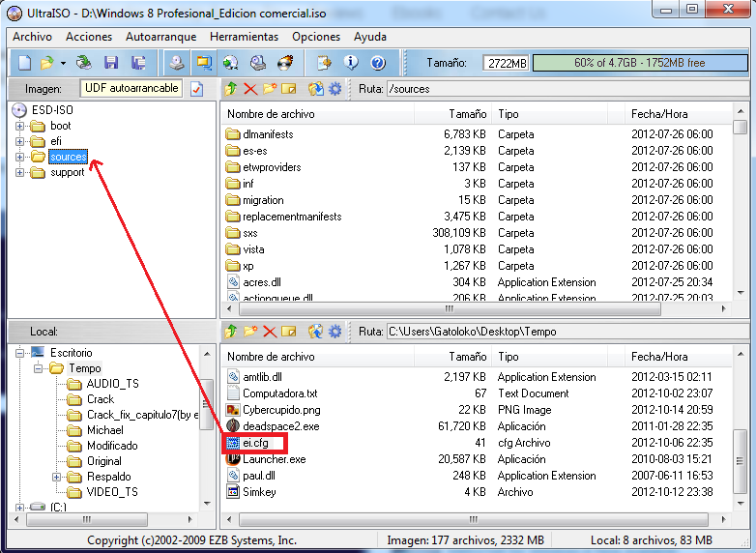The width and height of the screenshot is (756, 553).
Task: Click the rename icon in image pane toolbar
Action: 289,89
